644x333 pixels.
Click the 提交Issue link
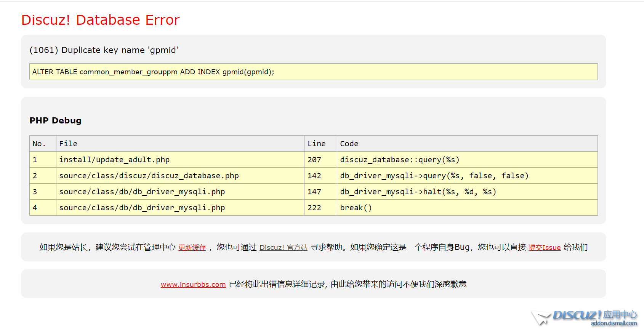tap(545, 247)
